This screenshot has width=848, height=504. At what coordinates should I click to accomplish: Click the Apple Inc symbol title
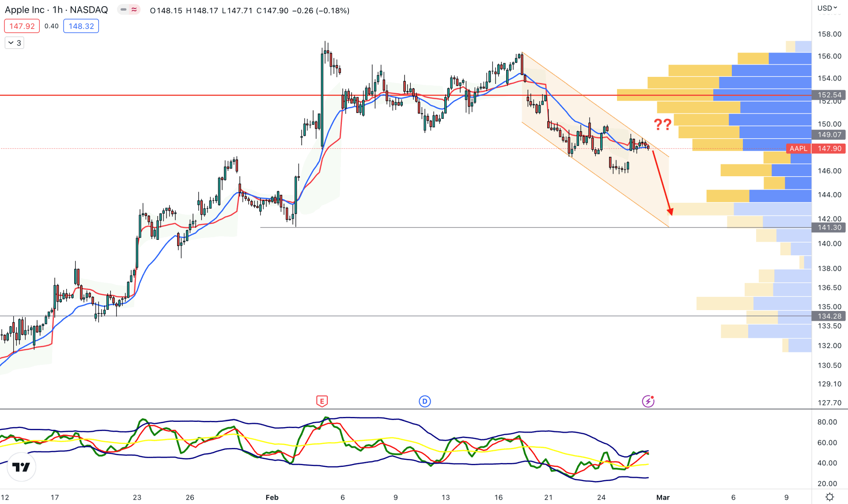coord(56,10)
